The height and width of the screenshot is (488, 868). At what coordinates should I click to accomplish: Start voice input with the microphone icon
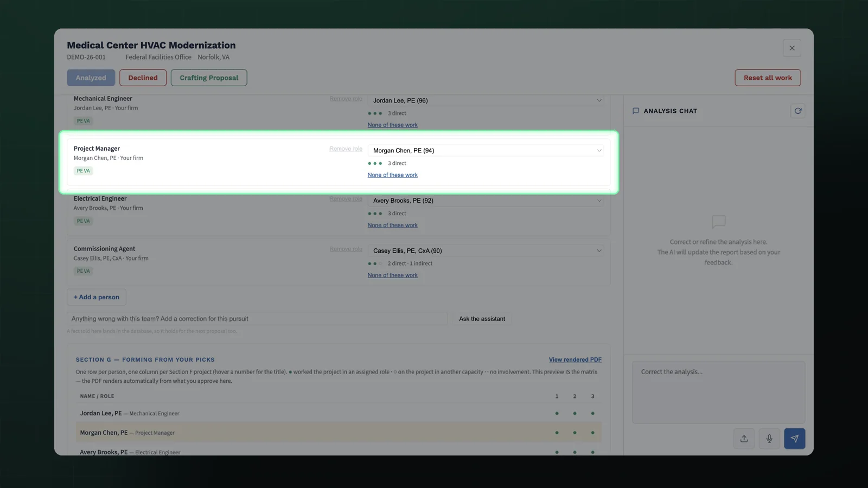tap(769, 439)
